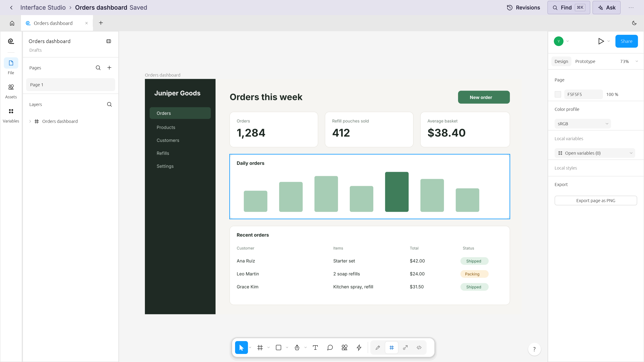Click Export page as PNG

(595, 200)
